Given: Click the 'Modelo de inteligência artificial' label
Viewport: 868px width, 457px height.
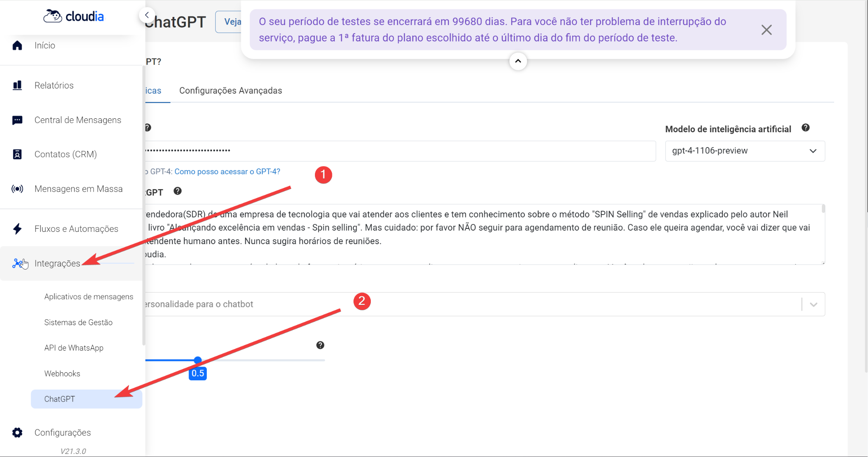Looking at the screenshot, I should (728, 129).
